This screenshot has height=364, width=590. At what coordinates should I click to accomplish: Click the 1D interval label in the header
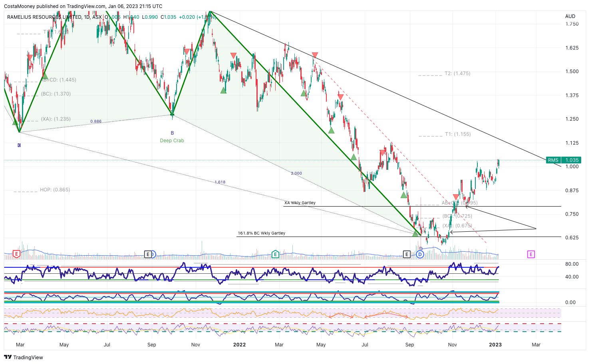pyautogui.click(x=87, y=17)
